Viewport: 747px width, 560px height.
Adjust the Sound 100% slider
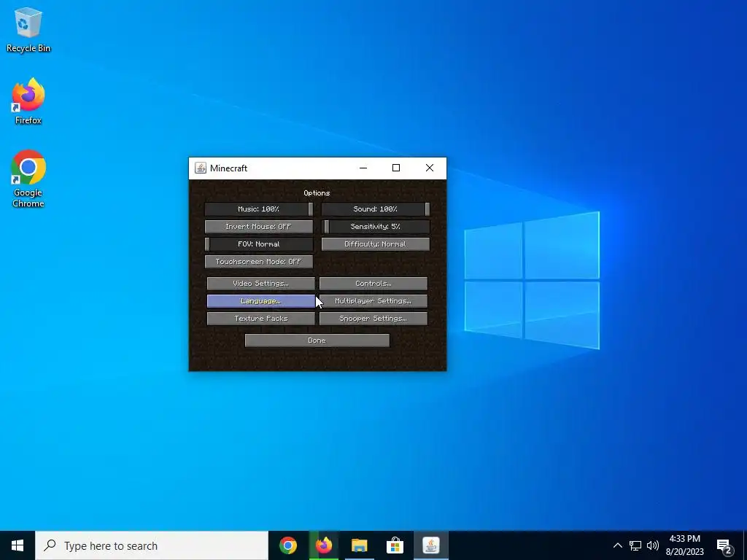tap(376, 209)
